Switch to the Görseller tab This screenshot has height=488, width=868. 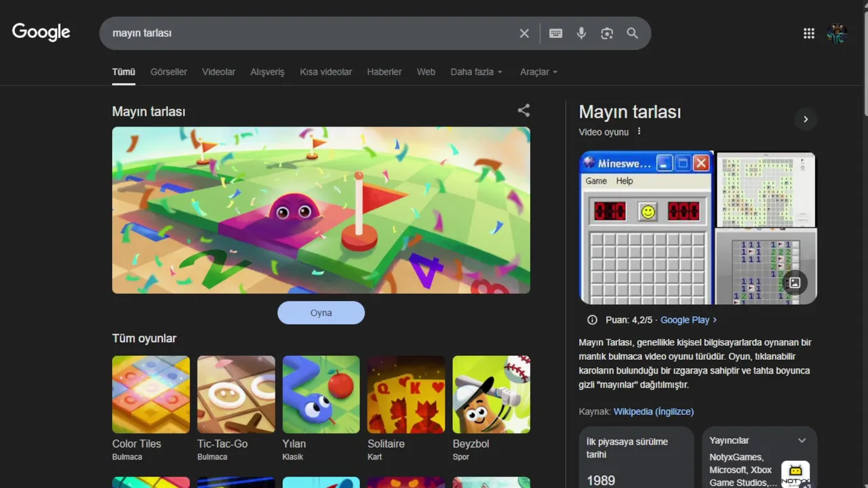point(169,72)
